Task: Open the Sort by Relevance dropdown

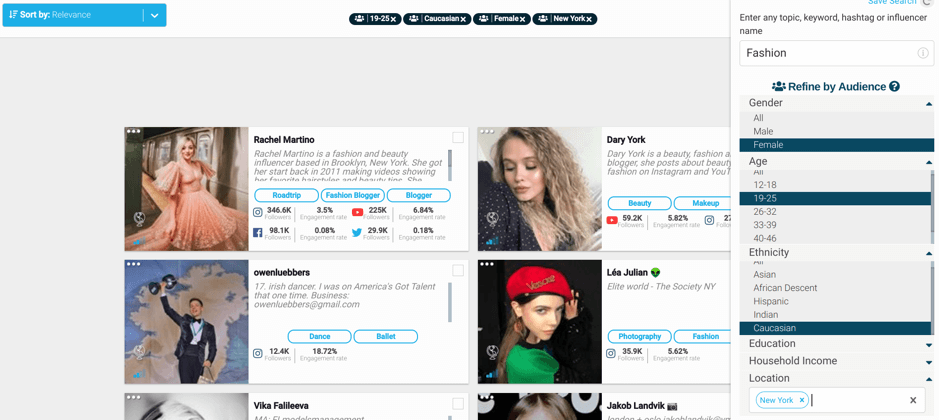Action: click(x=155, y=15)
